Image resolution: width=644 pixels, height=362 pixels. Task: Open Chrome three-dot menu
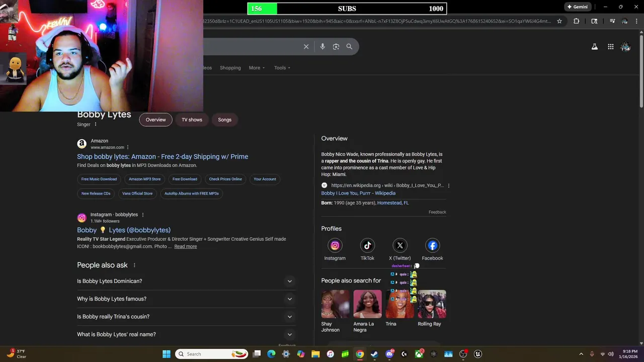click(637, 21)
